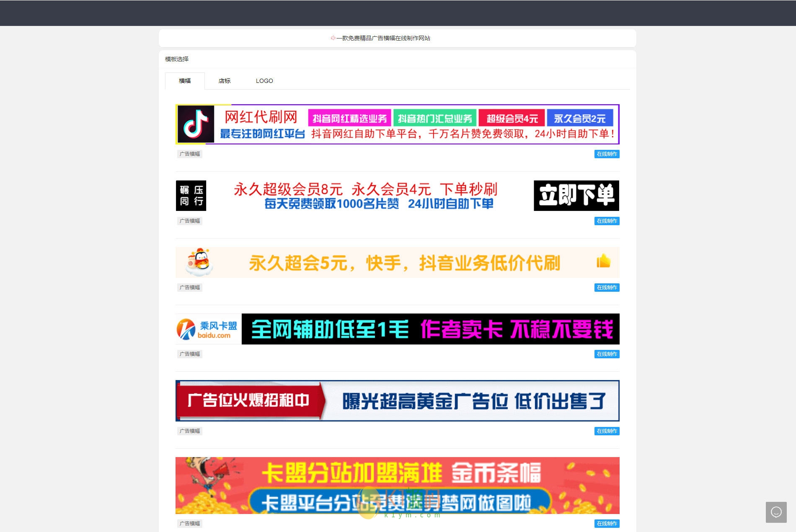Click 在线制作 under the 乘风卡盟 banner
This screenshot has height=532, width=796.
click(x=607, y=354)
